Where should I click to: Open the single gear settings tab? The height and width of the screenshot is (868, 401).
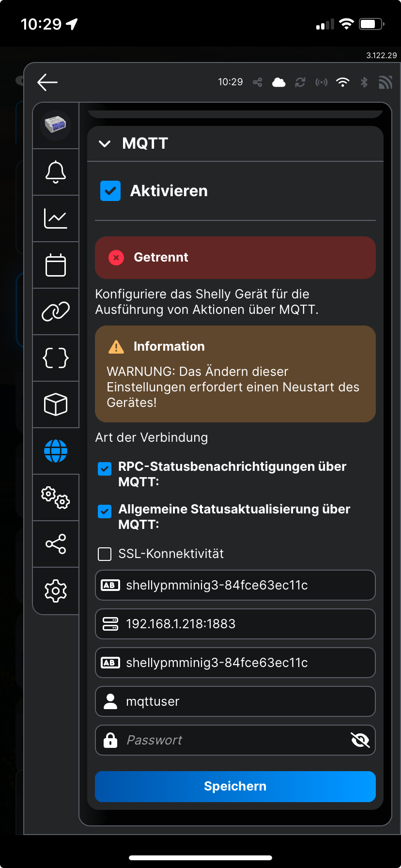click(56, 591)
